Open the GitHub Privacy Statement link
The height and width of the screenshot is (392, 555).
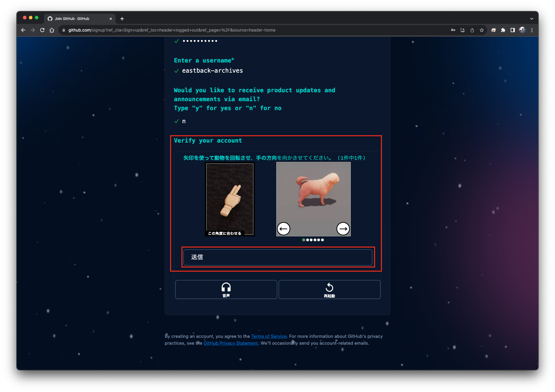(x=231, y=343)
